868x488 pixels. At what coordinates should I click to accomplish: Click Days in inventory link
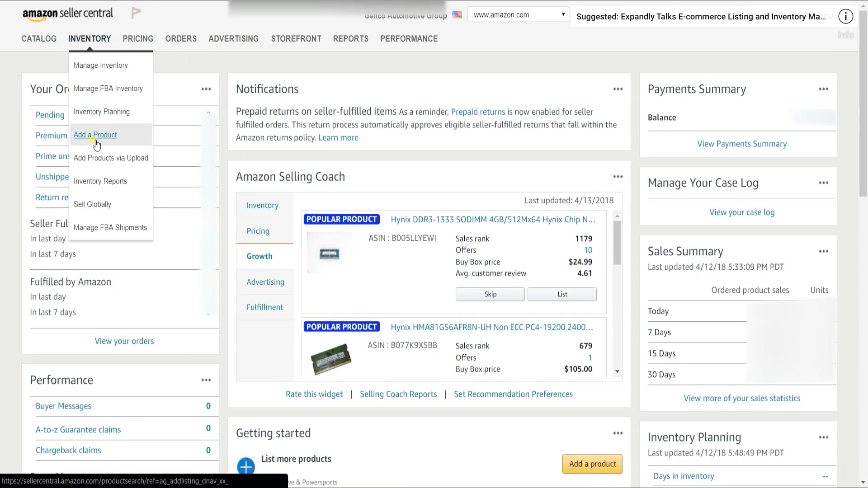point(684,476)
